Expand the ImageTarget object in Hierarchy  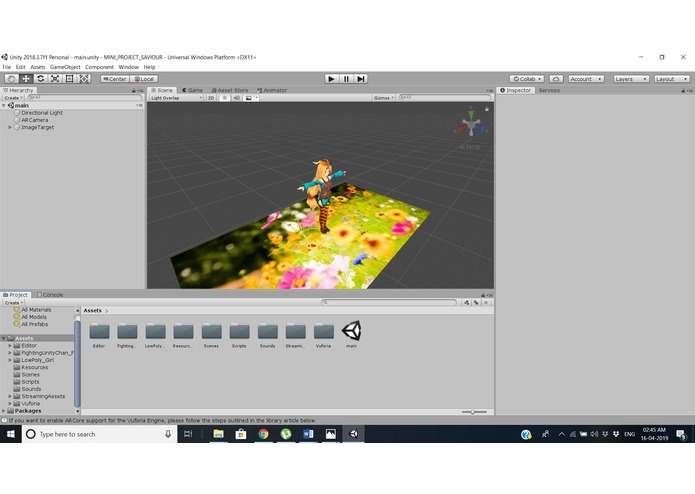point(10,127)
